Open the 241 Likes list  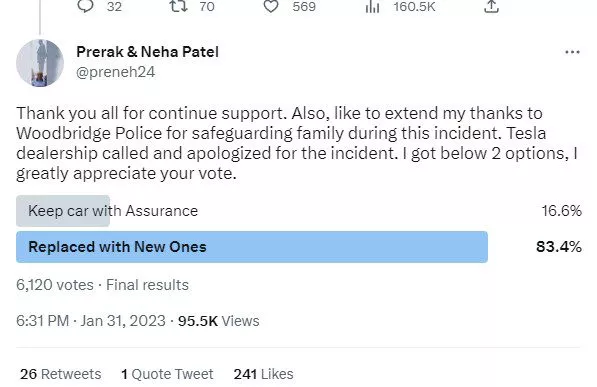[x=263, y=374]
